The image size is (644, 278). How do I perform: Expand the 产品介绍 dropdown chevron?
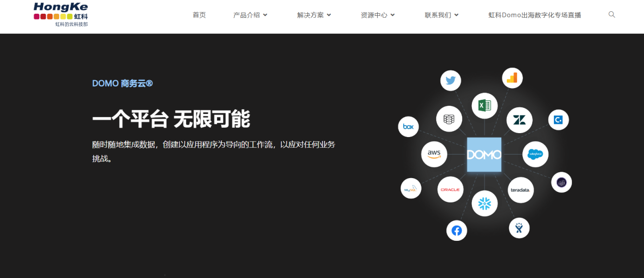point(265,15)
